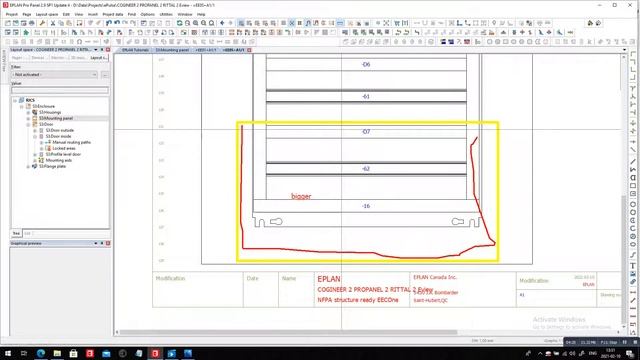Click the green home icon in second toolbar

coord(26,32)
